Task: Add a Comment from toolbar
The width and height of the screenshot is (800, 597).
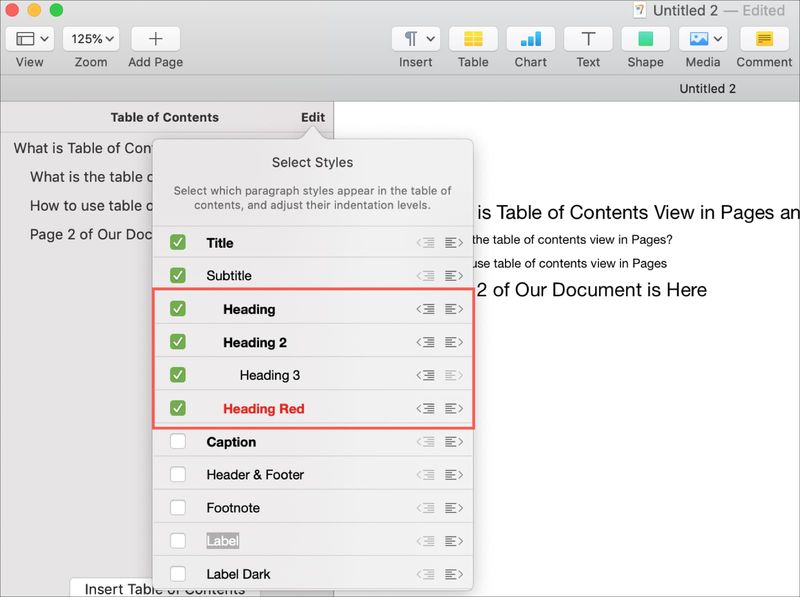Action: tap(764, 39)
